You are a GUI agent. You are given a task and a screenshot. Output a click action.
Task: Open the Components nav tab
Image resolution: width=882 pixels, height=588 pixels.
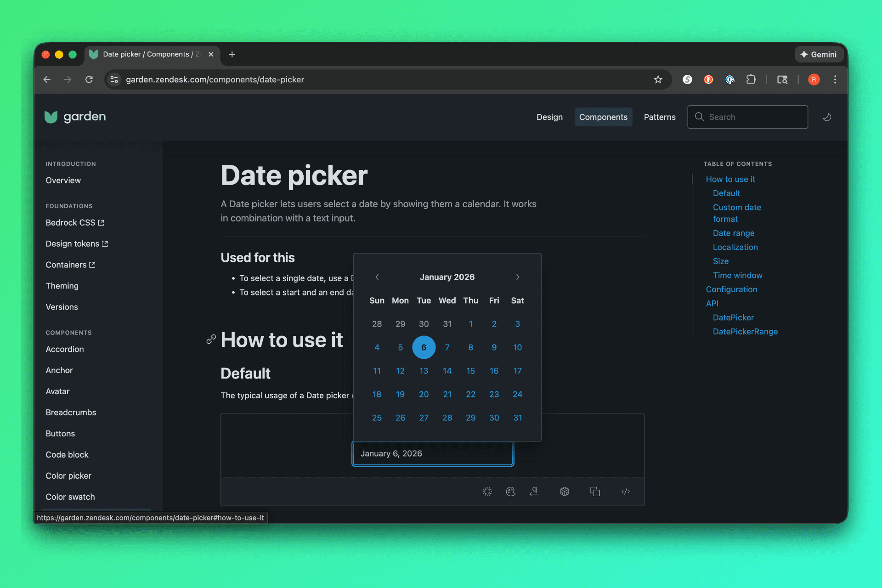click(603, 117)
